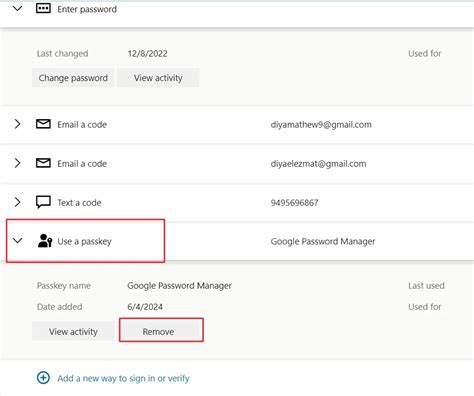Collapse the Use a passkey section
Screen dimensions: 474x396
(x=17, y=240)
